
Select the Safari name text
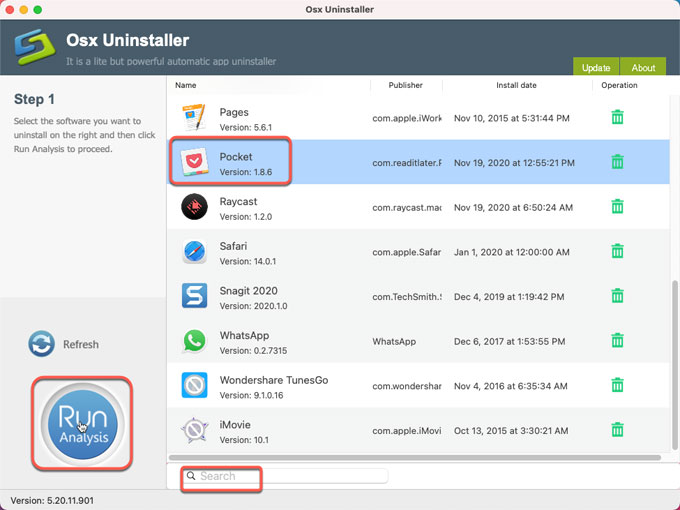[233, 246]
